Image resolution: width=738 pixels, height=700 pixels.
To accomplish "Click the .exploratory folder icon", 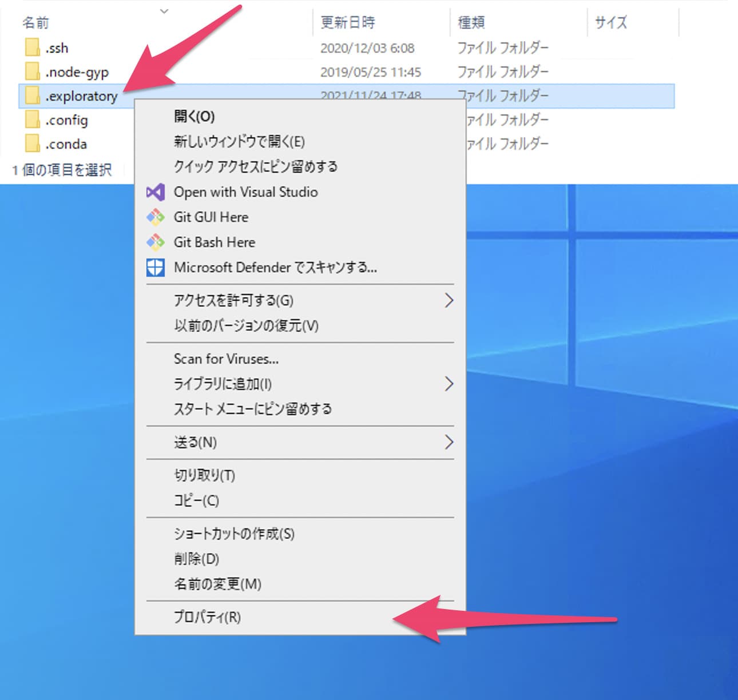I will 32,96.
